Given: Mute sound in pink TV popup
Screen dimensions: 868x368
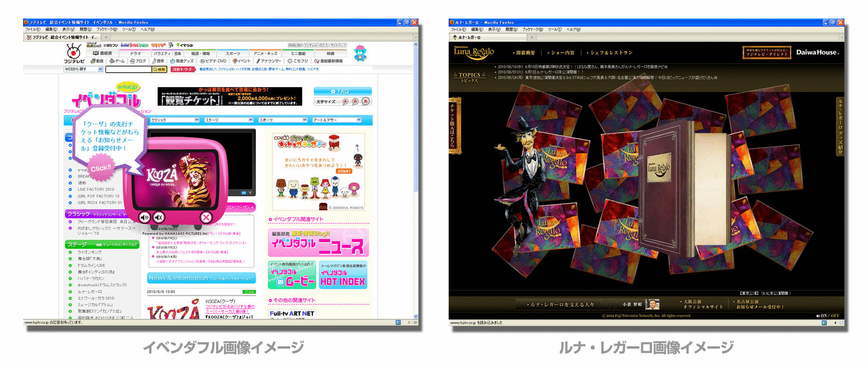Looking at the screenshot, I should click(159, 217).
